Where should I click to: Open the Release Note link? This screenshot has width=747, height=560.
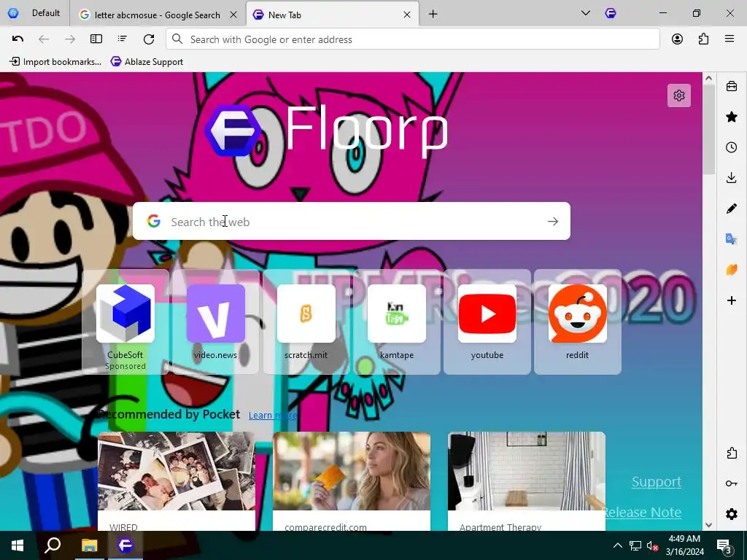[x=642, y=512]
